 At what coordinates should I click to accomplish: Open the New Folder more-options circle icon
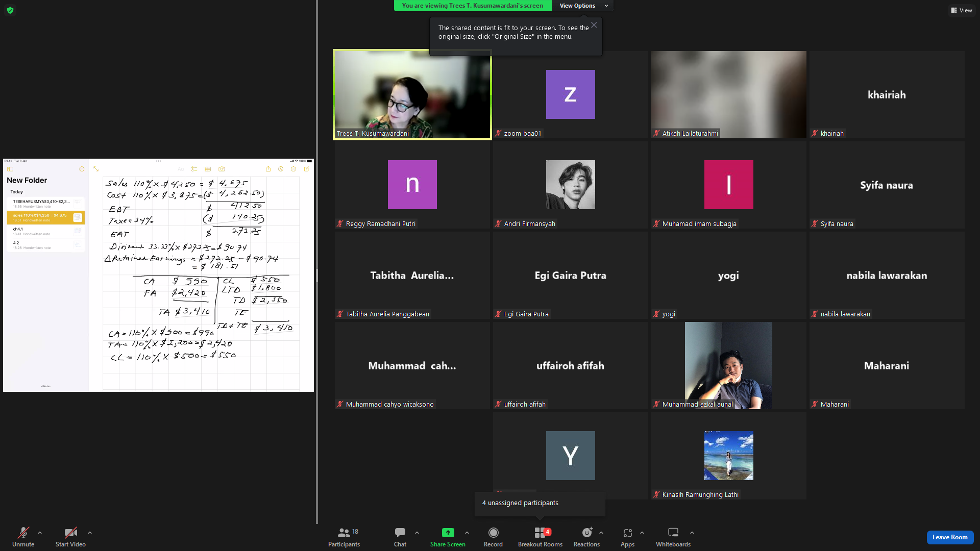[82, 169]
